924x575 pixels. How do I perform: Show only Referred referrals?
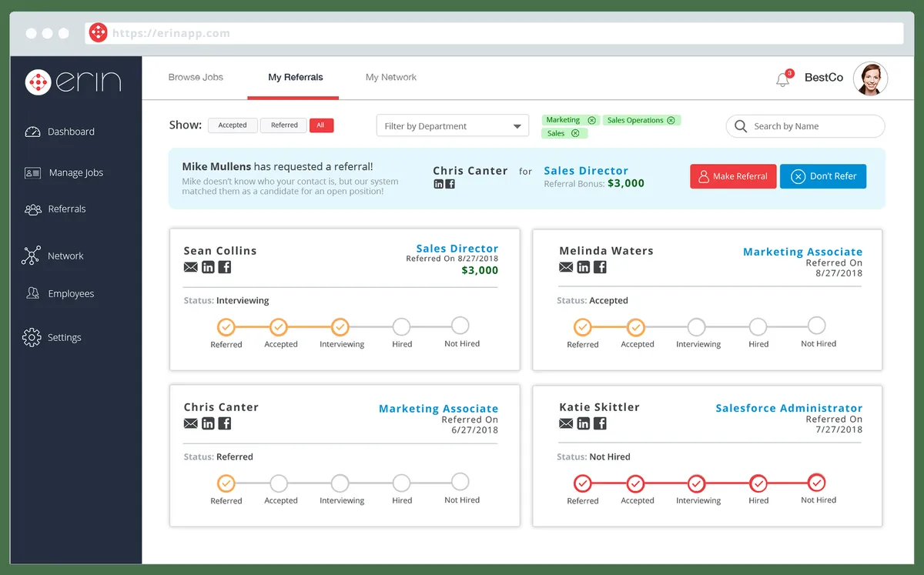coord(284,125)
